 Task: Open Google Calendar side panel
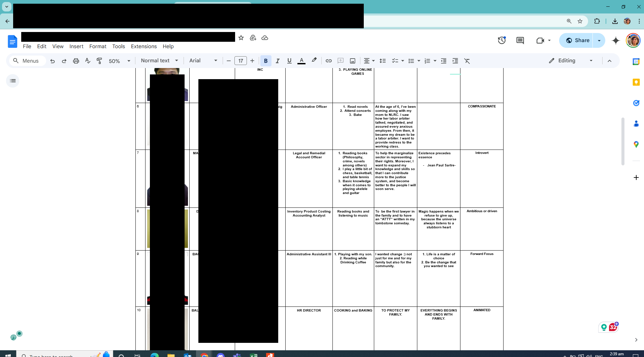pyautogui.click(x=636, y=62)
